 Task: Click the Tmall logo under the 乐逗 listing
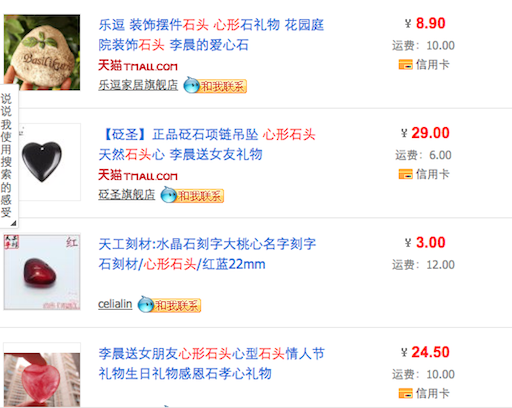coord(138,66)
